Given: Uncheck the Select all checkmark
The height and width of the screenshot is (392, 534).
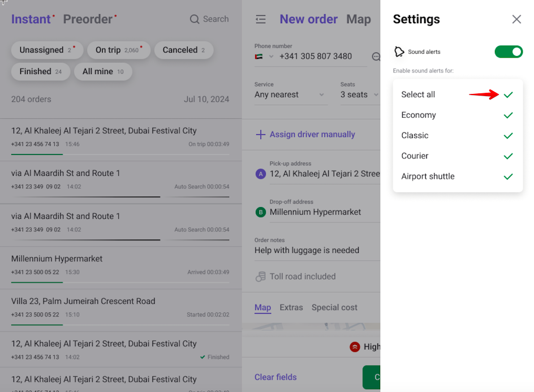Looking at the screenshot, I should (508, 94).
